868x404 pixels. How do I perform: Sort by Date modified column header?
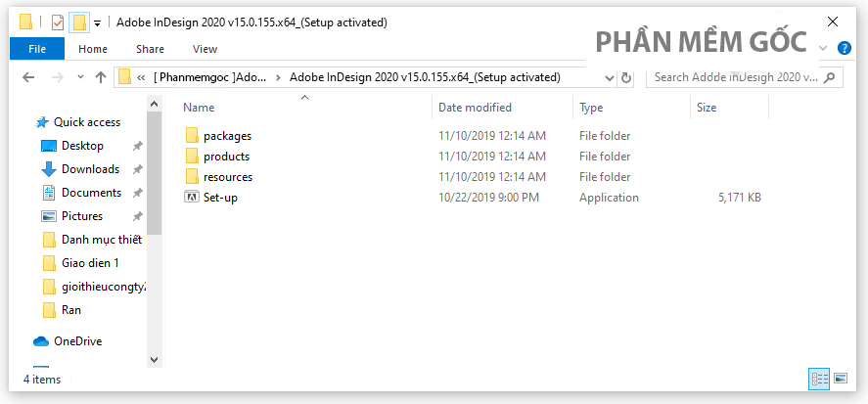coord(475,108)
